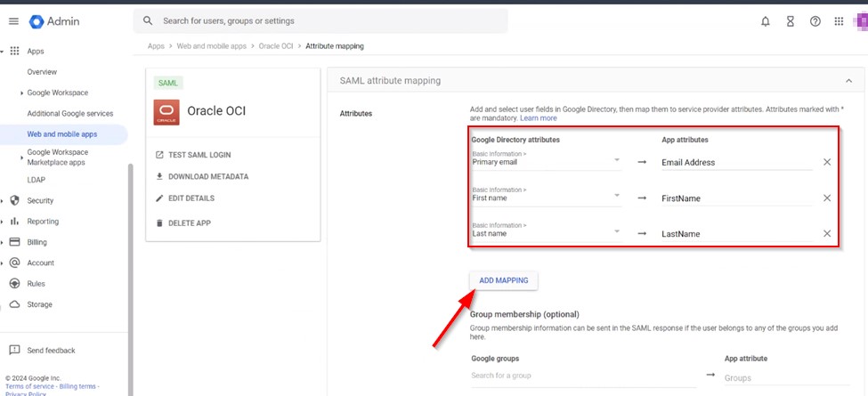This screenshot has height=396, width=868.
Task: Click the Learn more link
Action: pos(539,118)
